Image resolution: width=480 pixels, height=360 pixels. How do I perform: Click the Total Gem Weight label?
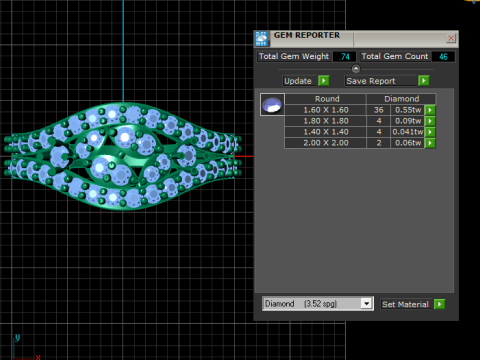(x=294, y=56)
